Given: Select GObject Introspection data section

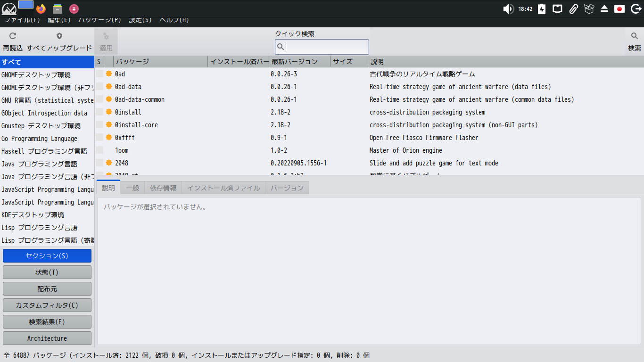Looking at the screenshot, I should 47,113.
